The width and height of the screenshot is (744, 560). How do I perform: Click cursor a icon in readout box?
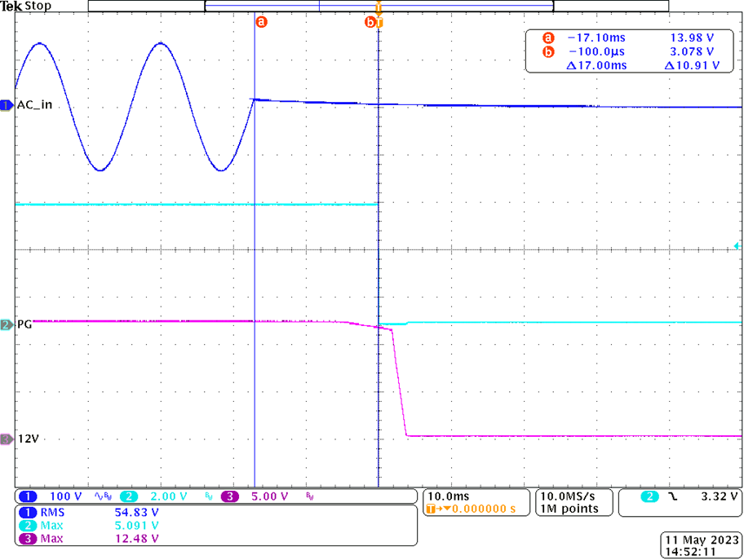coord(548,37)
